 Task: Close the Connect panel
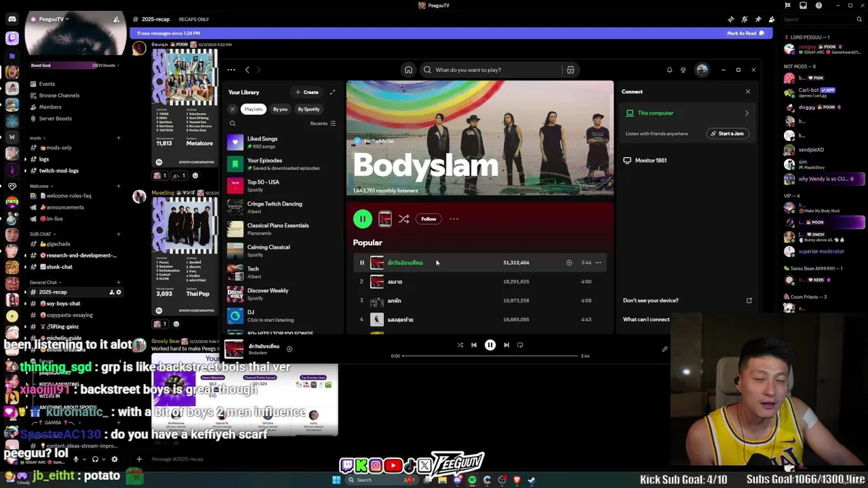[748, 91]
